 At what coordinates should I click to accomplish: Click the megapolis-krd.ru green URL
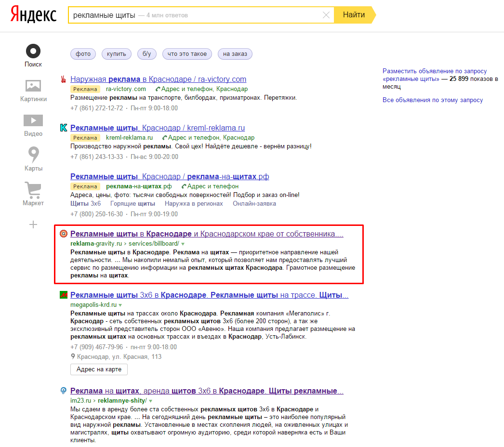tap(93, 304)
